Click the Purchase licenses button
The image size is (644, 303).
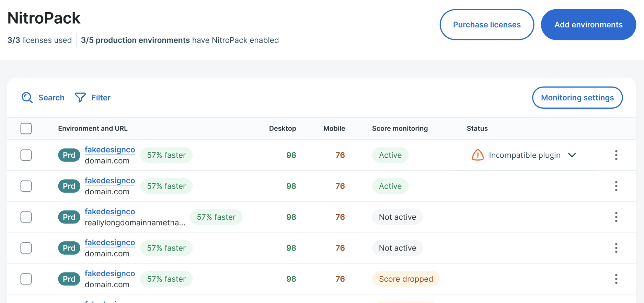click(486, 25)
